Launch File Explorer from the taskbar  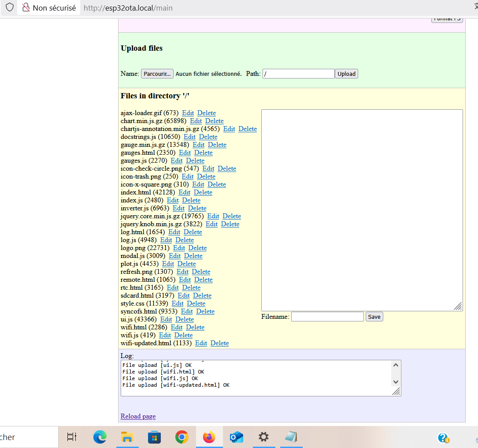click(x=127, y=437)
